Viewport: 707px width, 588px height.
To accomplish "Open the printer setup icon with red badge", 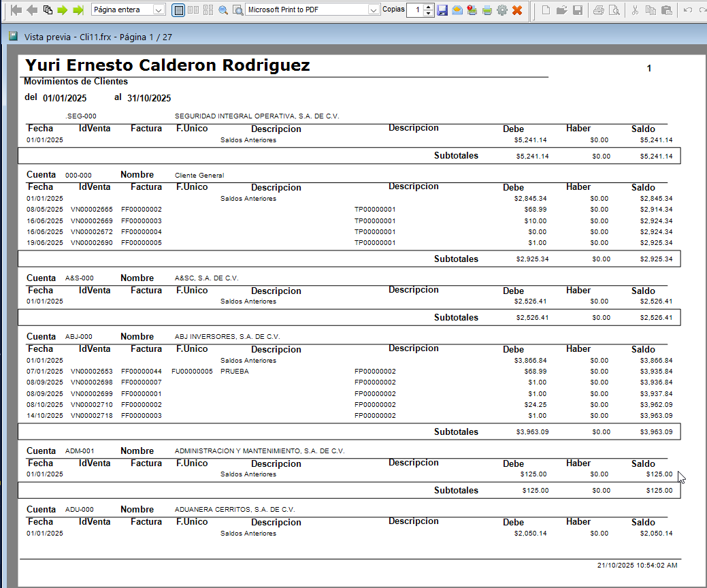I will [472, 10].
